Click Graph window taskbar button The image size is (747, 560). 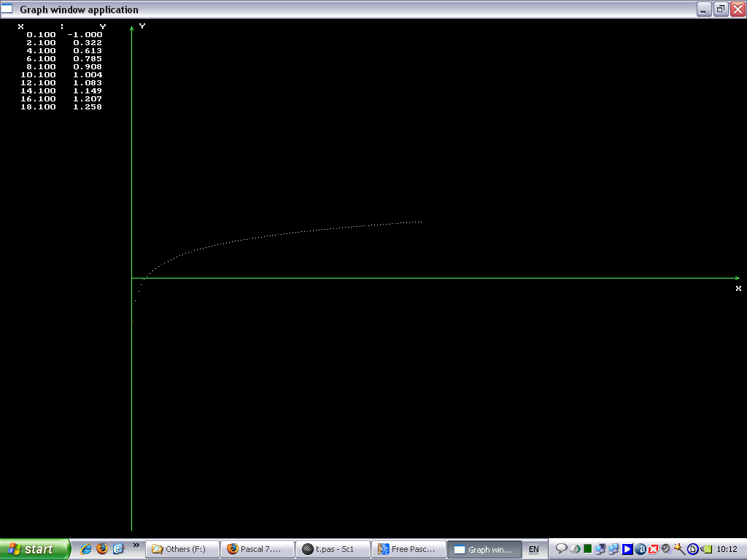point(484,549)
